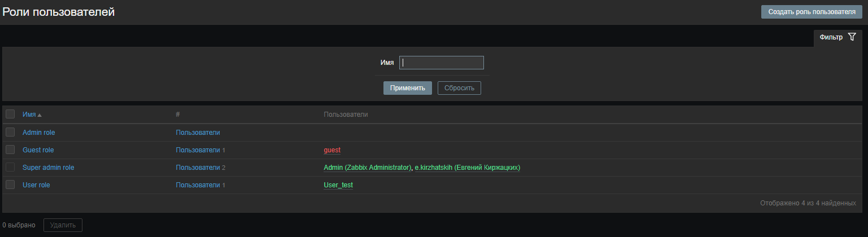
Task: Open the Admin role link
Action: coord(38,133)
